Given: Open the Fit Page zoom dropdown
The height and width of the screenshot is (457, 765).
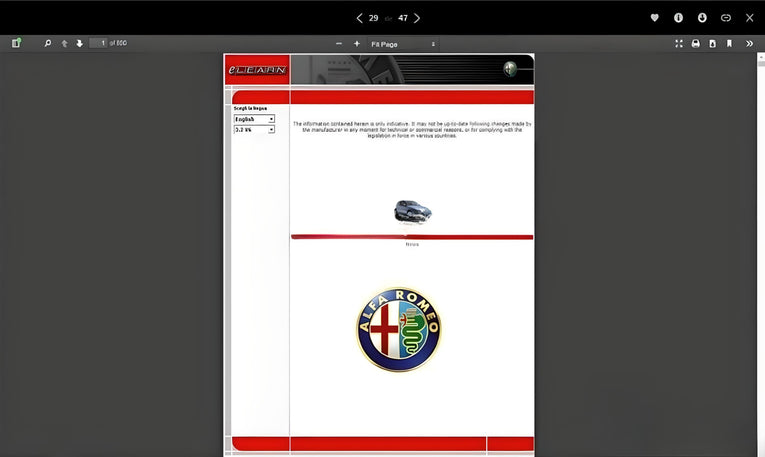Looking at the screenshot, I should (x=402, y=44).
